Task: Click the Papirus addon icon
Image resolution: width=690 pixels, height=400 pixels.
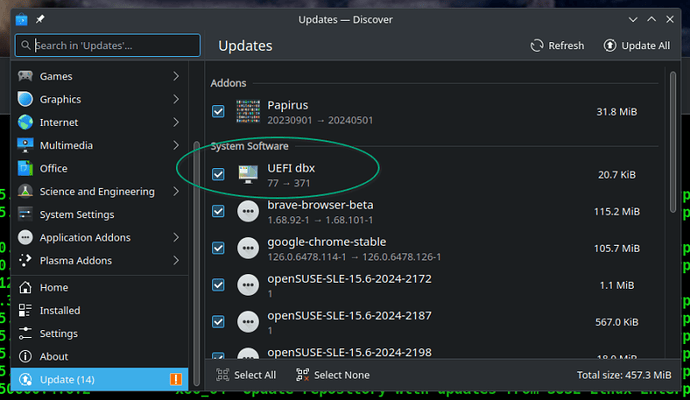Action: click(x=247, y=111)
